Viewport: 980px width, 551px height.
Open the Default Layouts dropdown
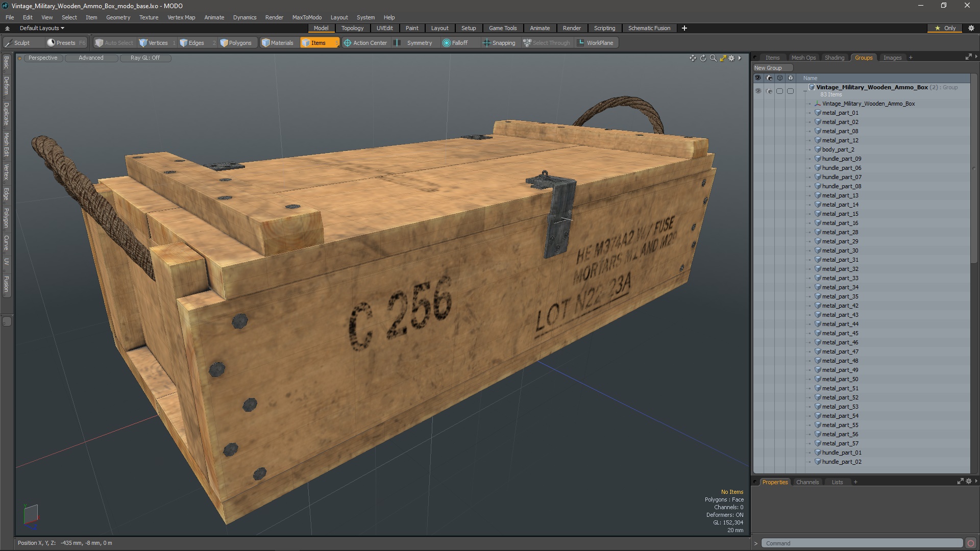[42, 28]
